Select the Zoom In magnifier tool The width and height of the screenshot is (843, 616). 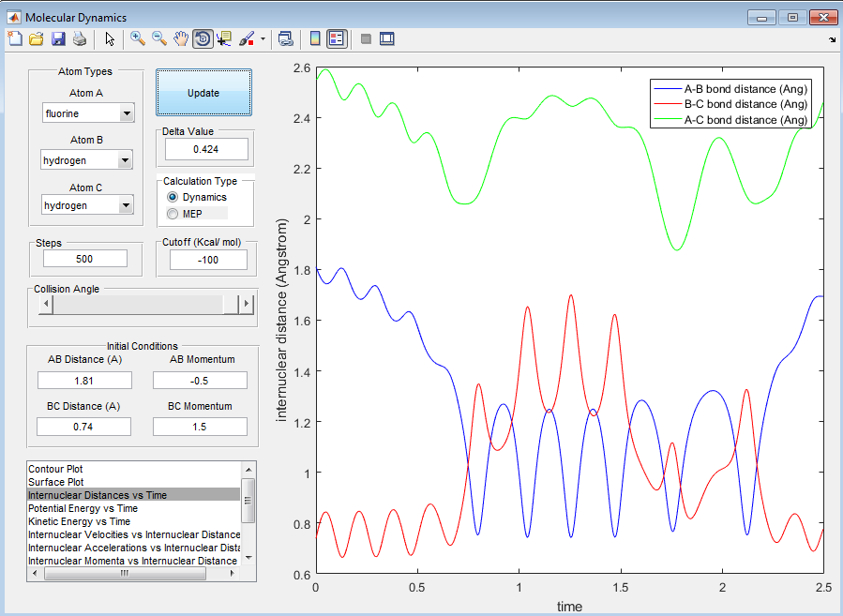click(x=138, y=38)
